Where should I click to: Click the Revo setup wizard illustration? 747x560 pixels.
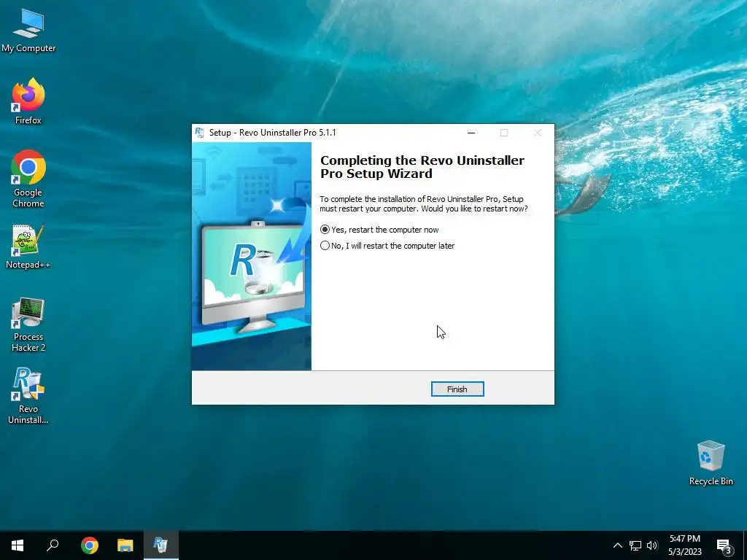252,256
